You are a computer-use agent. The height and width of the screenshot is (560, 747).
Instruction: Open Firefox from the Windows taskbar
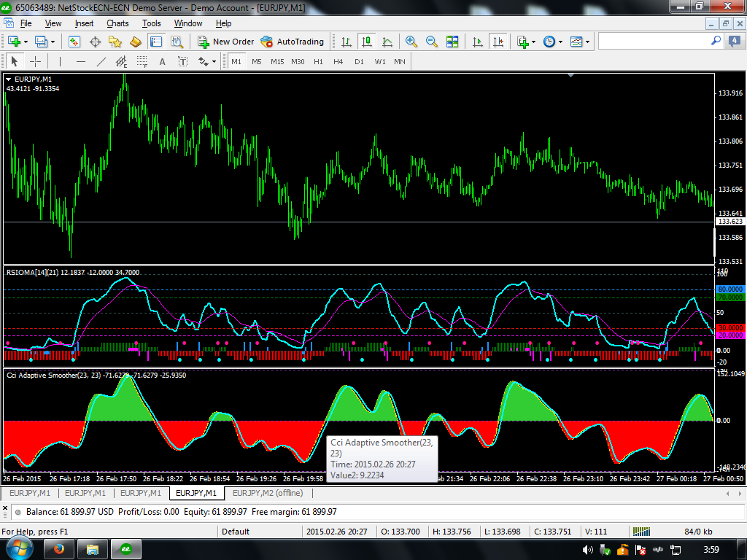point(59,548)
